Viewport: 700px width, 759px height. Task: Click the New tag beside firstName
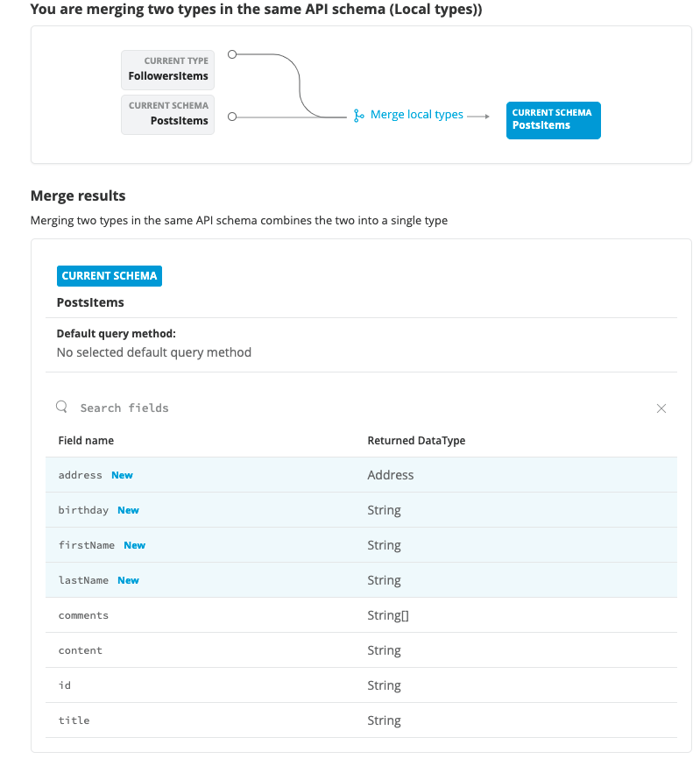pyautogui.click(x=135, y=545)
